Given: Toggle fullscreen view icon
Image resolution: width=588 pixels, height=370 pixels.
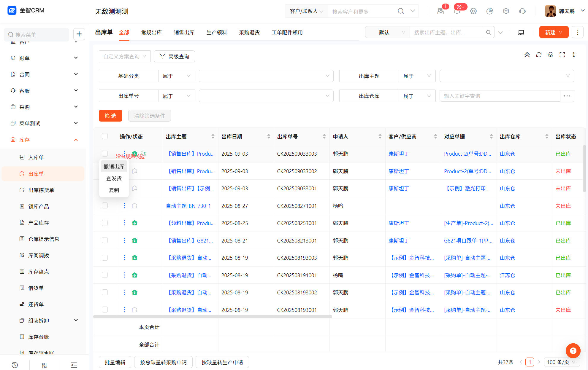Looking at the screenshot, I should coord(562,55).
